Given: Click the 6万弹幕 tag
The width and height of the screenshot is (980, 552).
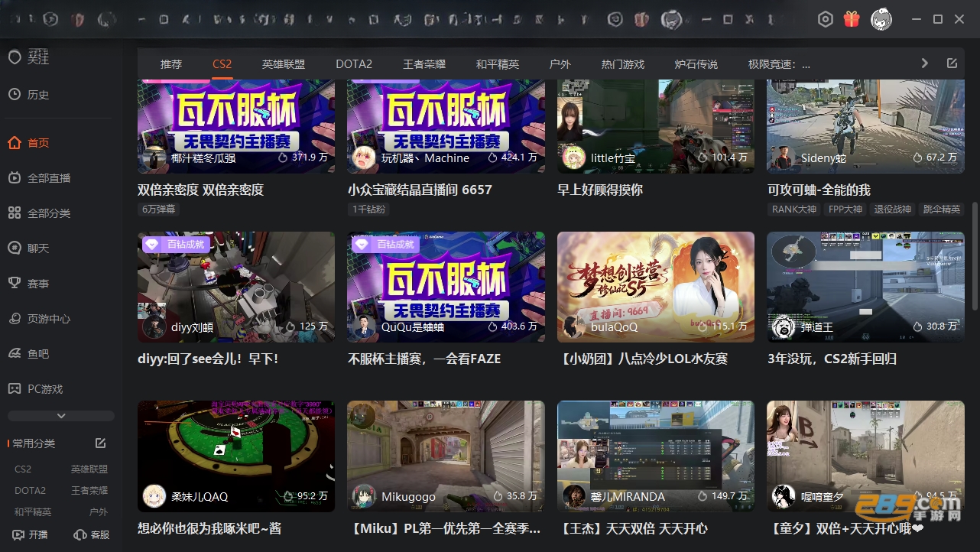Looking at the screenshot, I should (159, 209).
